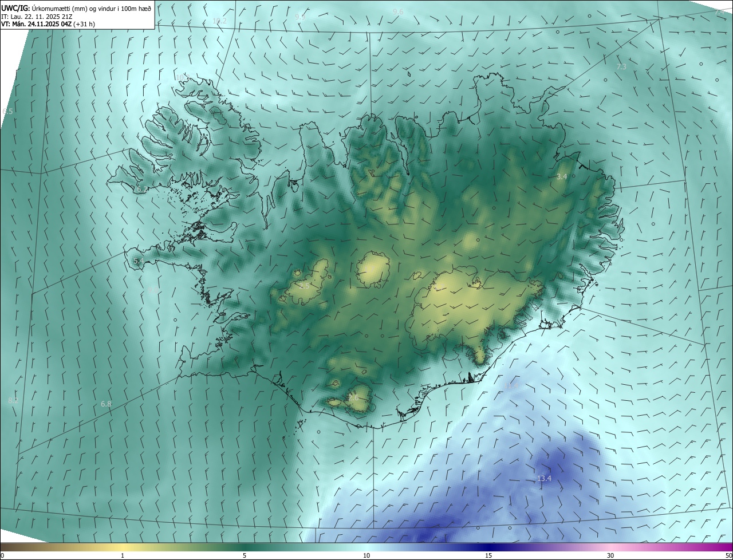Click the "0" tick on the color scale
733x560 pixels.
(2, 555)
